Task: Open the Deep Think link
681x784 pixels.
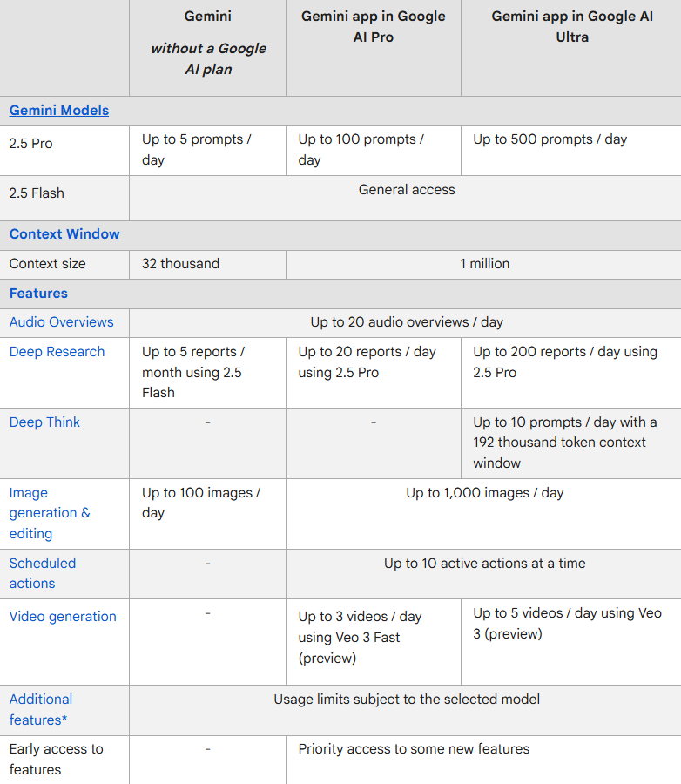Action: point(44,422)
